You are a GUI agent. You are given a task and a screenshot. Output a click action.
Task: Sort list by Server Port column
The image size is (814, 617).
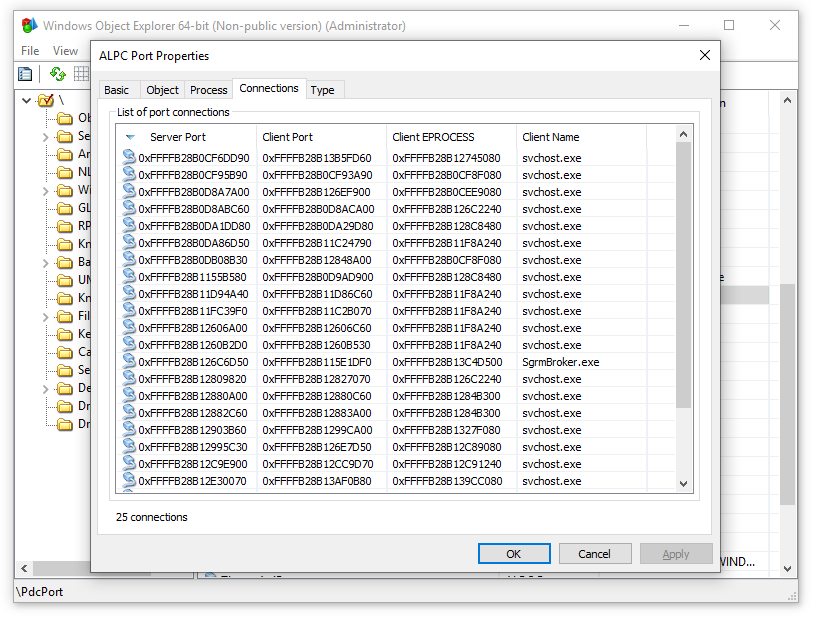click(x=186, y=137)
